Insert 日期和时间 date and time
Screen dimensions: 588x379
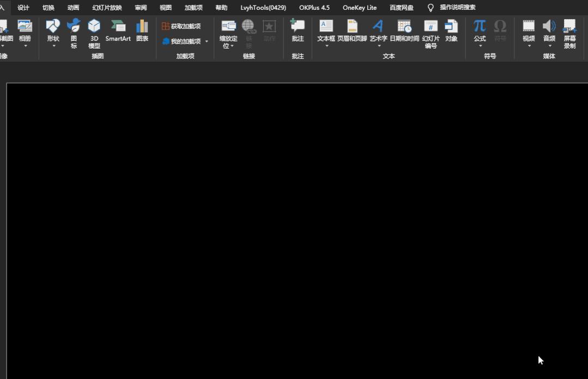[404, 31]
